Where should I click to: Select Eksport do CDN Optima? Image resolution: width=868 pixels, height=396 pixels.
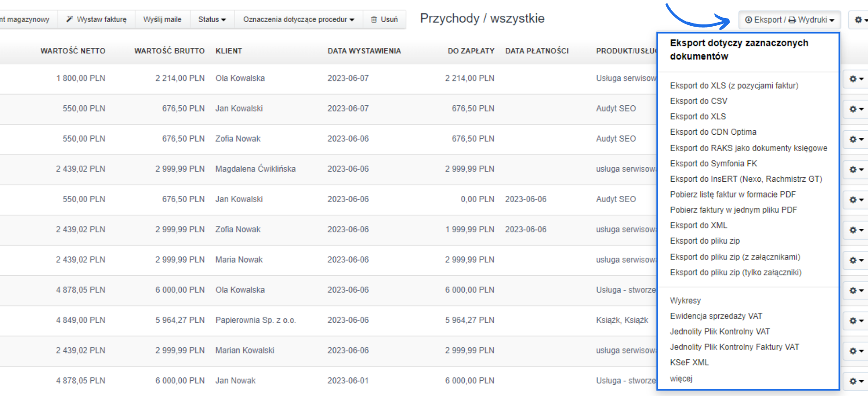pos(713,132)
